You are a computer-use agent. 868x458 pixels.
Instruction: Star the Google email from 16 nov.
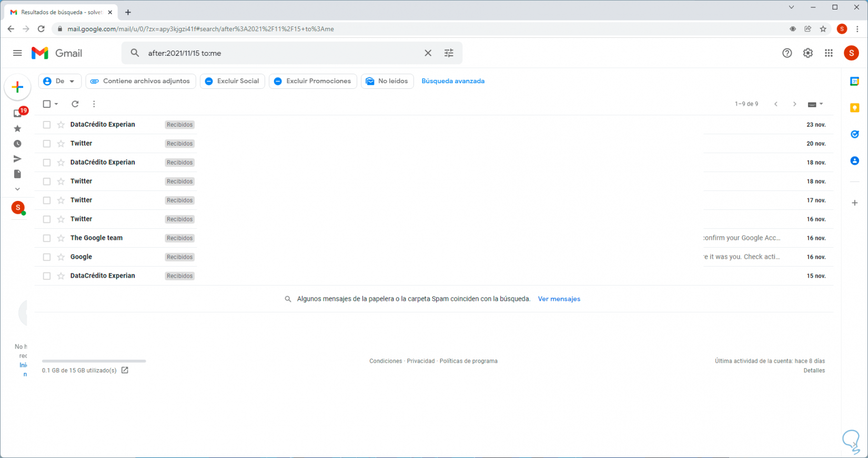[x=61, y=257]
